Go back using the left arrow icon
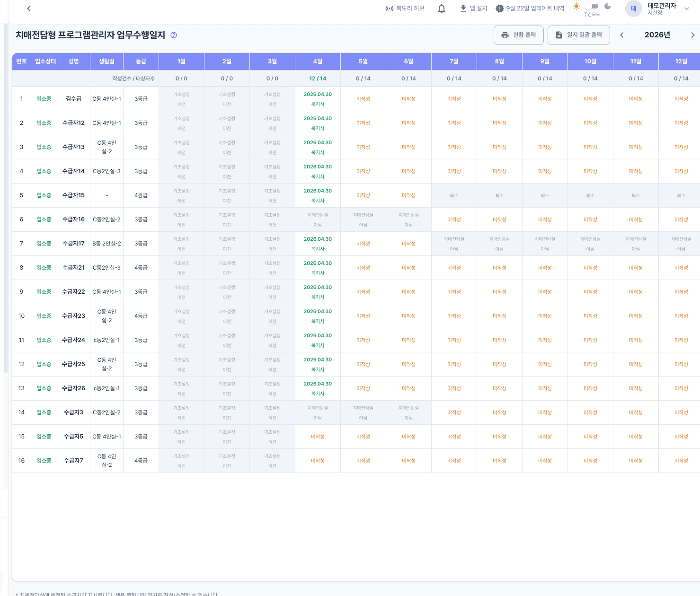700x596 pixels. pos(29,9)
